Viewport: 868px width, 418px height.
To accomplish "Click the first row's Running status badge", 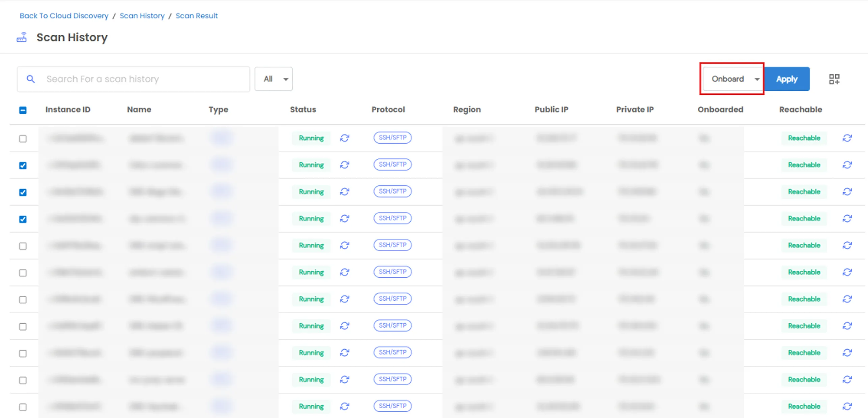I will [x=311, y=138].
